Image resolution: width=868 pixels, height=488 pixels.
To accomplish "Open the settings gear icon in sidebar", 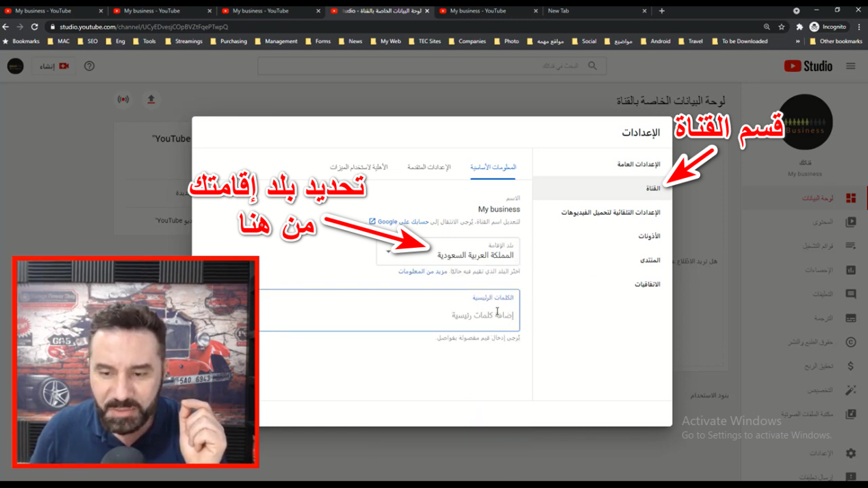I will tap(850, 453).
